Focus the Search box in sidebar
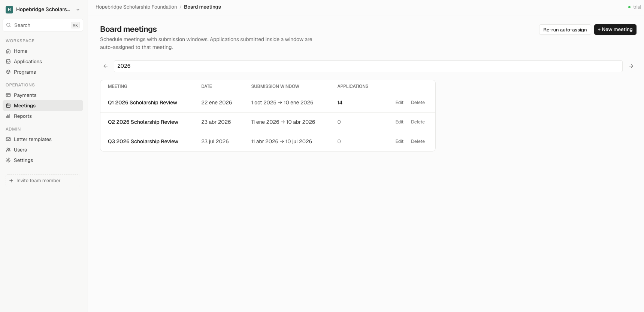 (x=43, y=25)
